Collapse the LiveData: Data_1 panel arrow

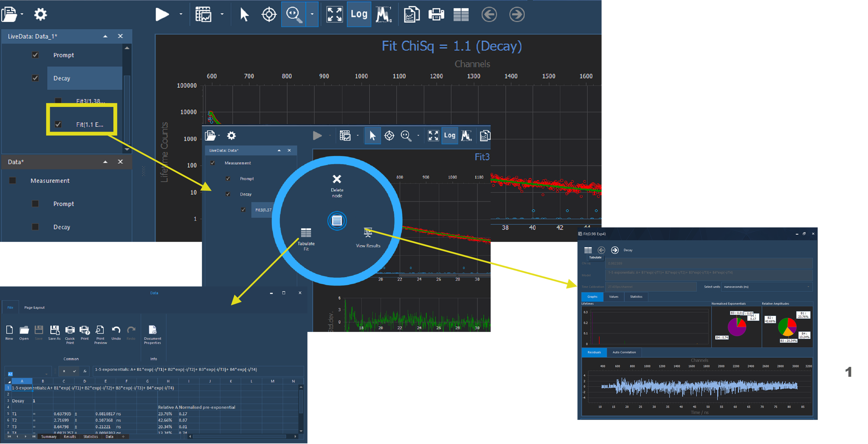tap(105, 36)
